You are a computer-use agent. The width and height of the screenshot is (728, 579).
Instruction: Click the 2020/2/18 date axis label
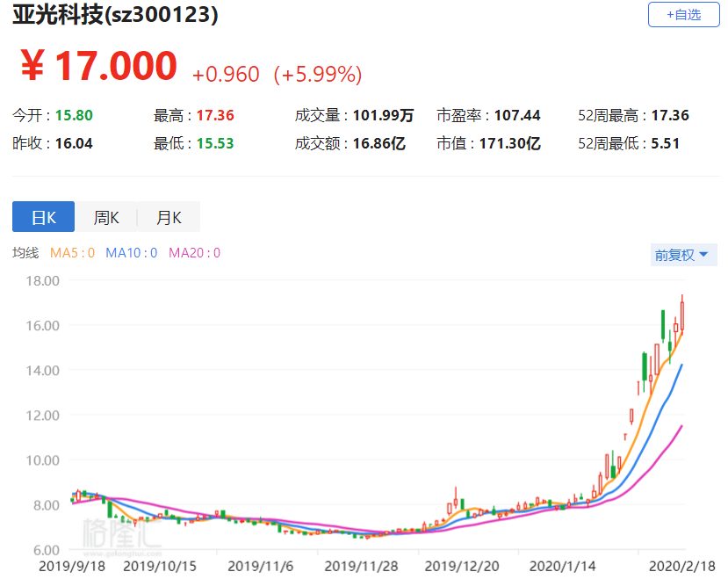click(682, 566)
